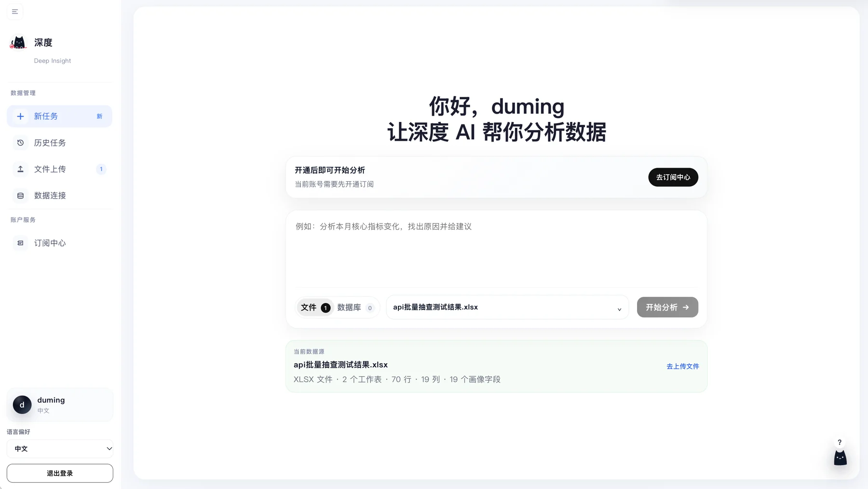
Task: Click the 当前账号需要先开通订阅 text
Action: [334, 184]
